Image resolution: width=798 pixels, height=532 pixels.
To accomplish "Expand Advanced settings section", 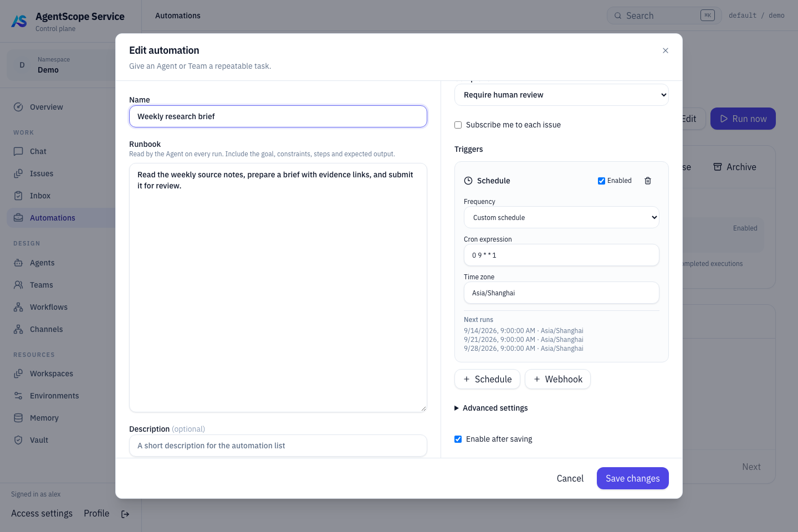I will coord(491,408).
